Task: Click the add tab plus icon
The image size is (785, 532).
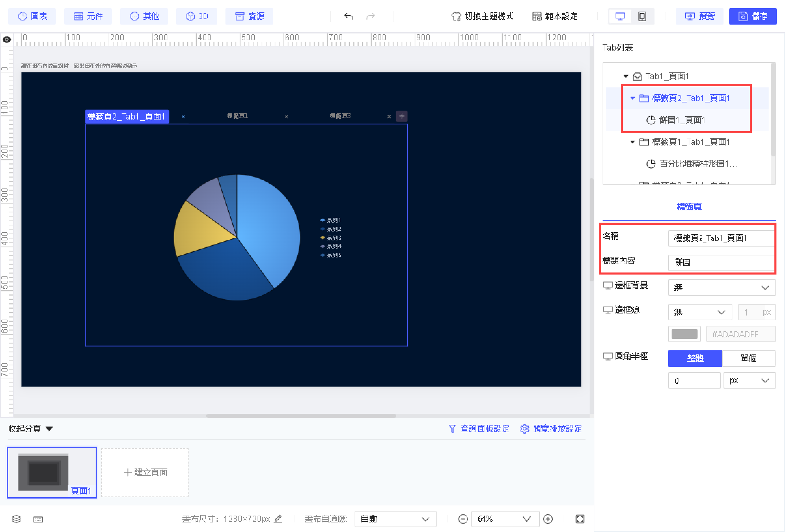Action: click(402, 116)
